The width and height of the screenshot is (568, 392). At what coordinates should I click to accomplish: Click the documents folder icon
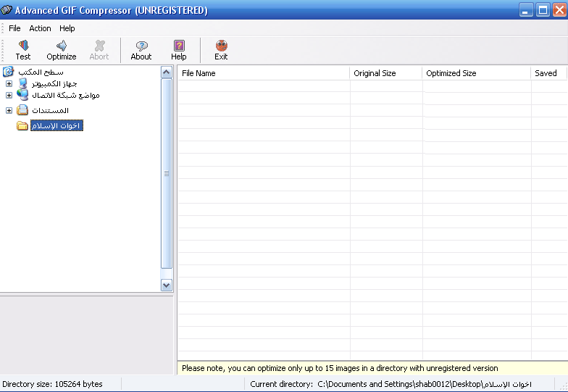[22, 110]
